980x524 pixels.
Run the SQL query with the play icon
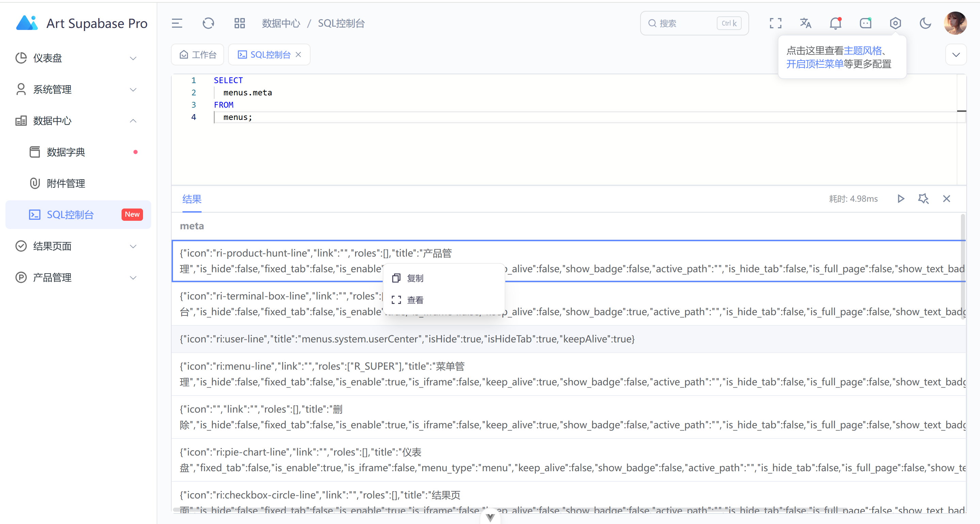coord(900,199)
